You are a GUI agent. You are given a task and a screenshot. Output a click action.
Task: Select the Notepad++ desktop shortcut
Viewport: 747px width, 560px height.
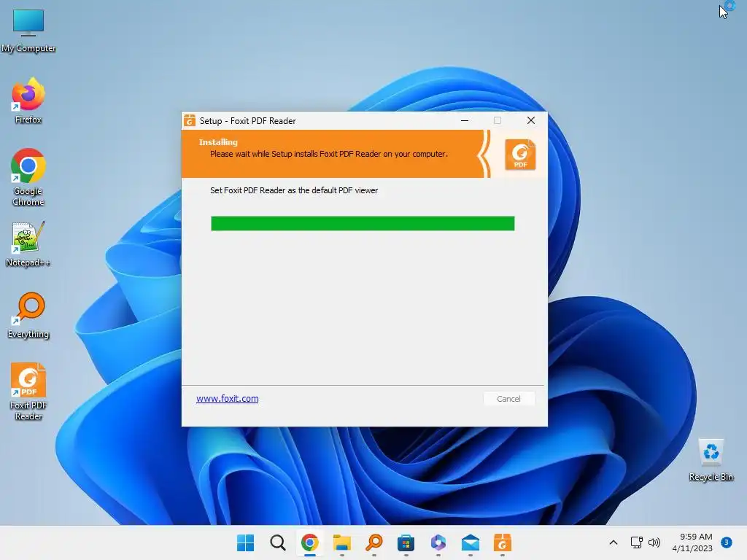tap(28, 244)
